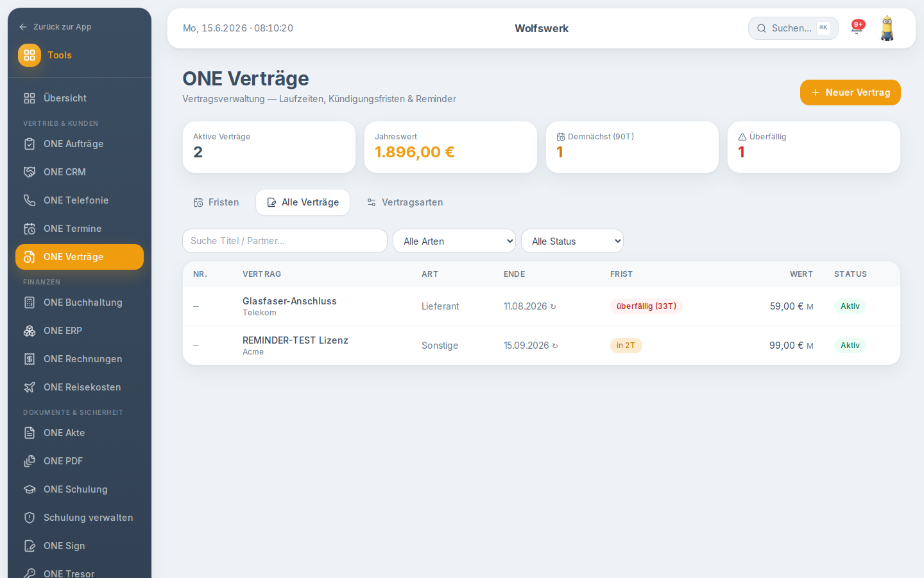Open the Glasfaser-Anschluss contract row
This screenshot has height=578, width=924.
pyautogui.click(x=542, y=306)
